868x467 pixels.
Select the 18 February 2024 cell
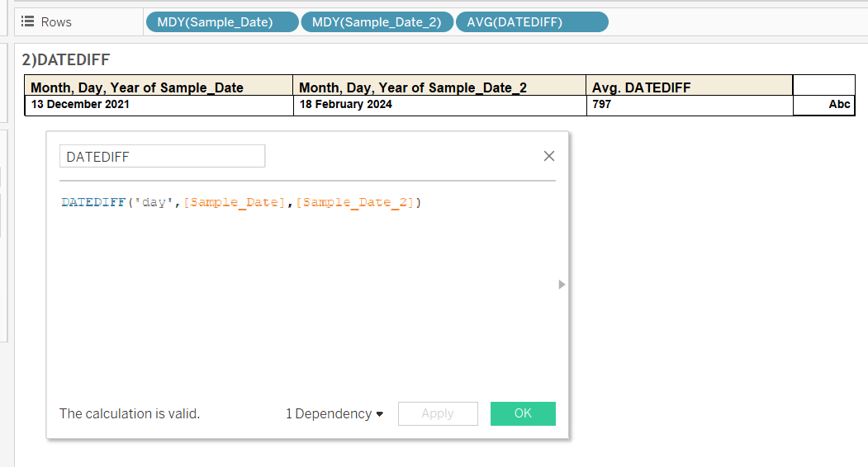[x=439, y=105]
